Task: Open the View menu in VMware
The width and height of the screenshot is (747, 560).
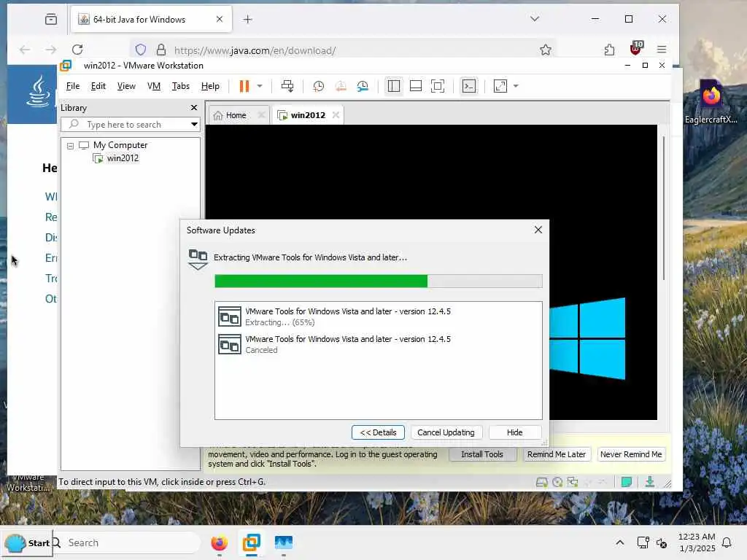Action: (126, 86)
